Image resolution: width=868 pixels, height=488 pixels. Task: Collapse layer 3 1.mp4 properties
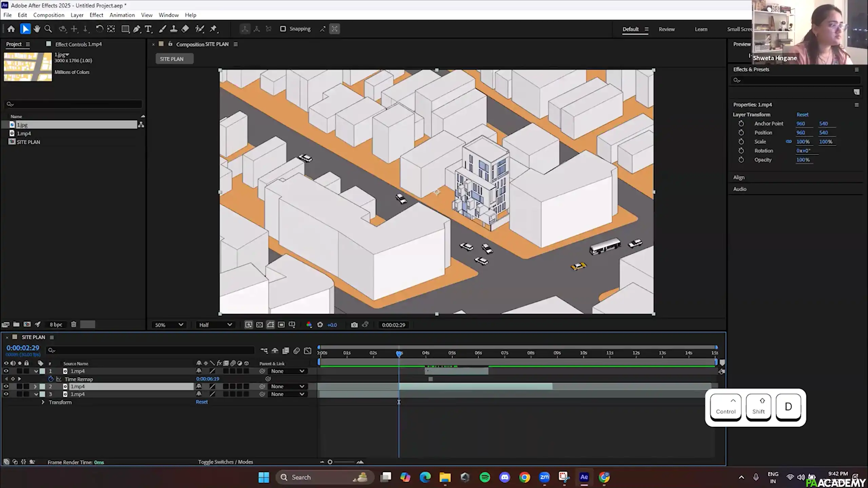pyautogui.click(x=36, y=394)
